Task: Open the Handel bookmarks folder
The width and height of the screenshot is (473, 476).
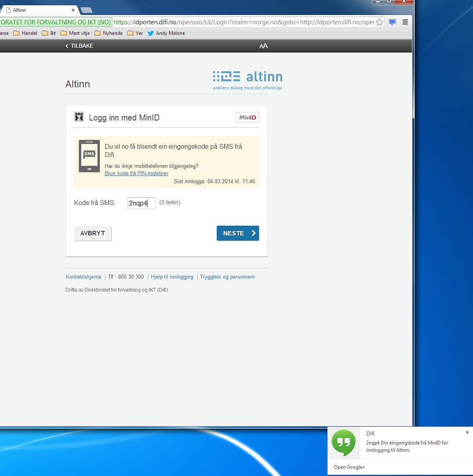Action: point(25,33)
